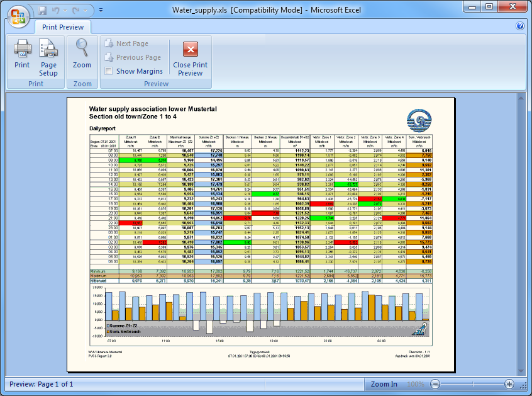
Task: Expand the Customize Quick Access Toolbar dropdown
Action: pos(101,11)
